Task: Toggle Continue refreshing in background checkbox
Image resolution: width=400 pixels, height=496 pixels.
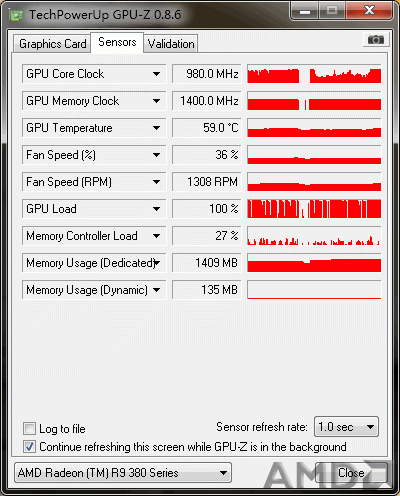Action: click(29, 446)
